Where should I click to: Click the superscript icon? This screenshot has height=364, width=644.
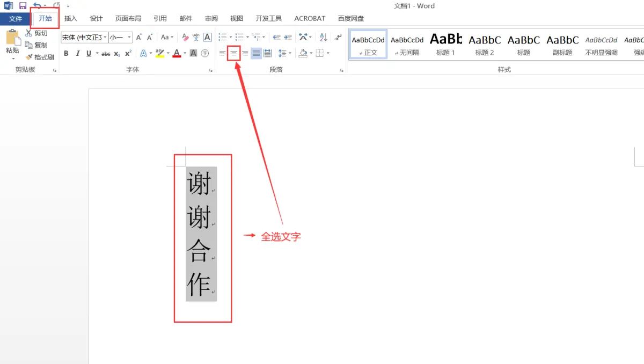point(128,53)
